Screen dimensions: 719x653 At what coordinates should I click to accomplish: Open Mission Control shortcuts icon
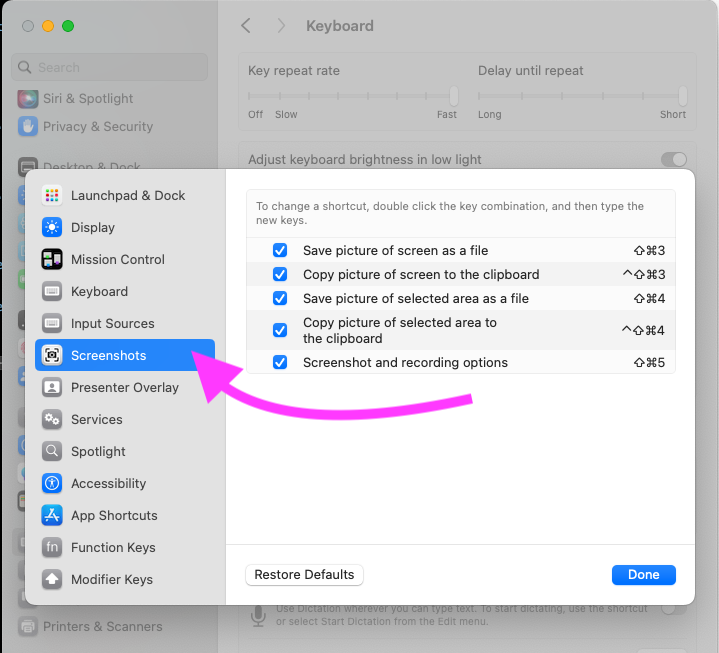coord(53,260)
